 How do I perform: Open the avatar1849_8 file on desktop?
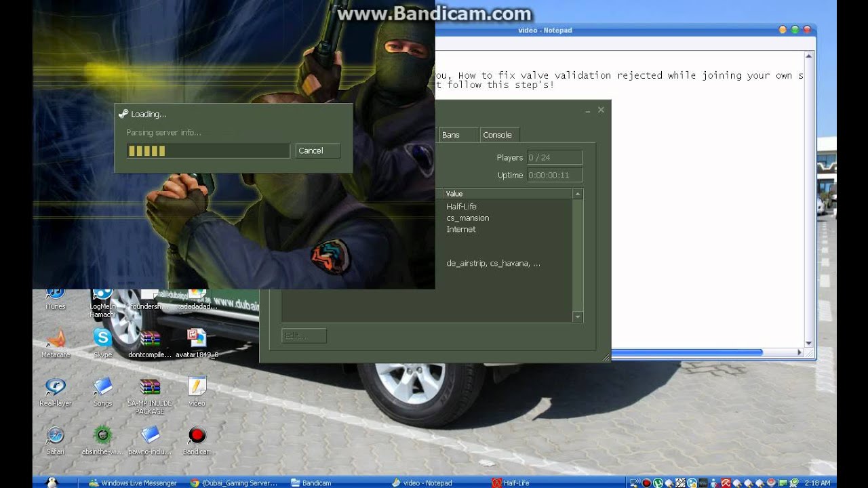click(197, 343)
